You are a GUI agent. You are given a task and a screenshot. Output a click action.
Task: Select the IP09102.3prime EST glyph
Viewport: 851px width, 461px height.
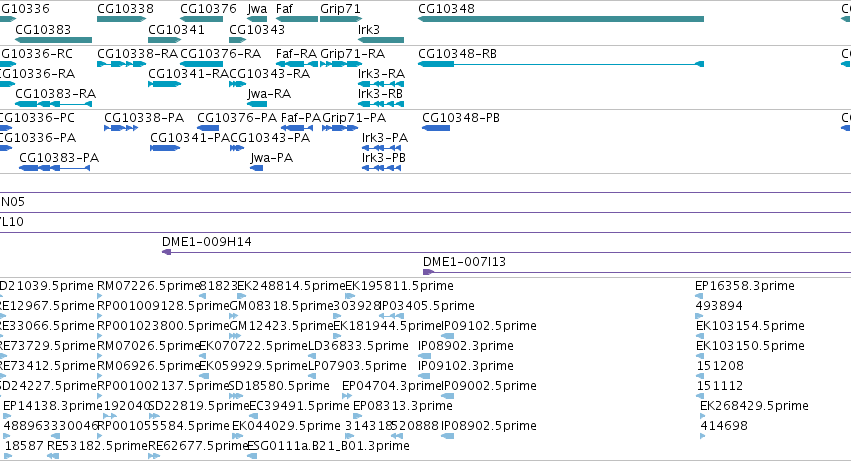point(424,376)
